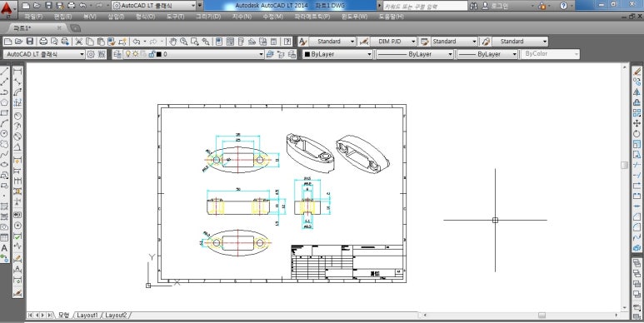This screenshot has height=323, width=644.
Task: Select the Pan hand tool
Action: (x=173, y=42)
